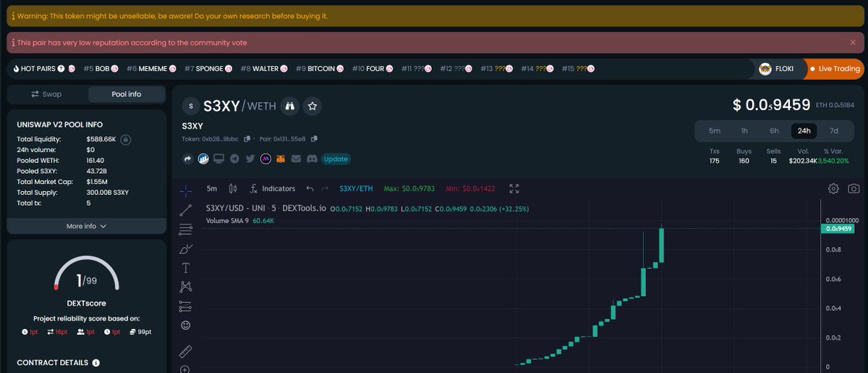The height and width of the screenshot is (373, 868).
Task: Copy the pair address 0x131...55e8
Action: pyautogui.click(x=314, y=138)
